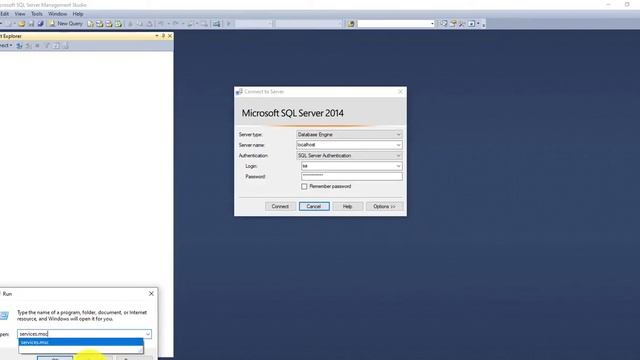Click the Run dialog Open text field

[x=81, y=334]
